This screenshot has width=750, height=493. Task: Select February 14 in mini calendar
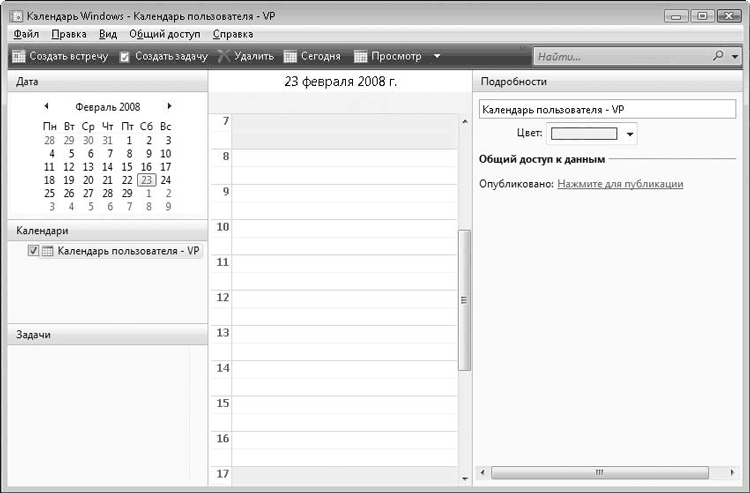pos(107,167)
